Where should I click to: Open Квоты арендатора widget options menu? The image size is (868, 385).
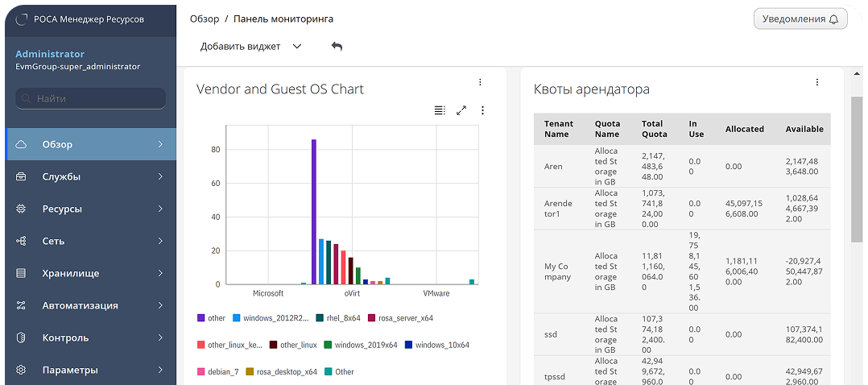(x=816, y=82)
